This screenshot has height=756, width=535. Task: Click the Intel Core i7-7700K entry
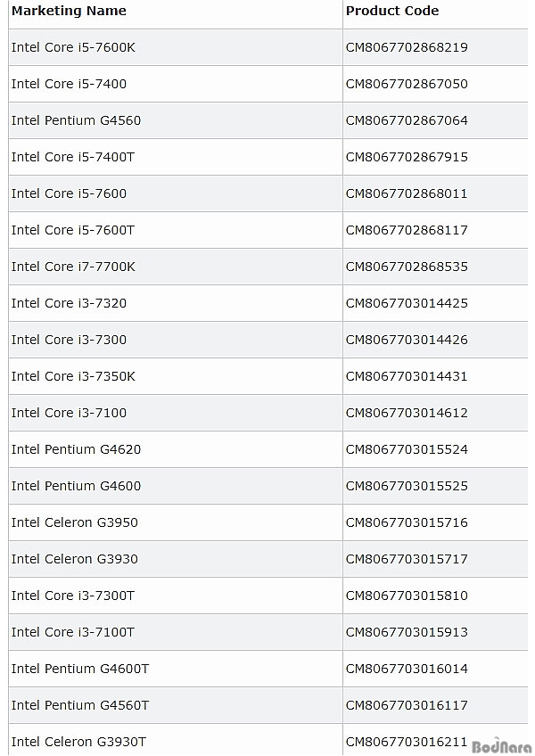tap(73, 267)
